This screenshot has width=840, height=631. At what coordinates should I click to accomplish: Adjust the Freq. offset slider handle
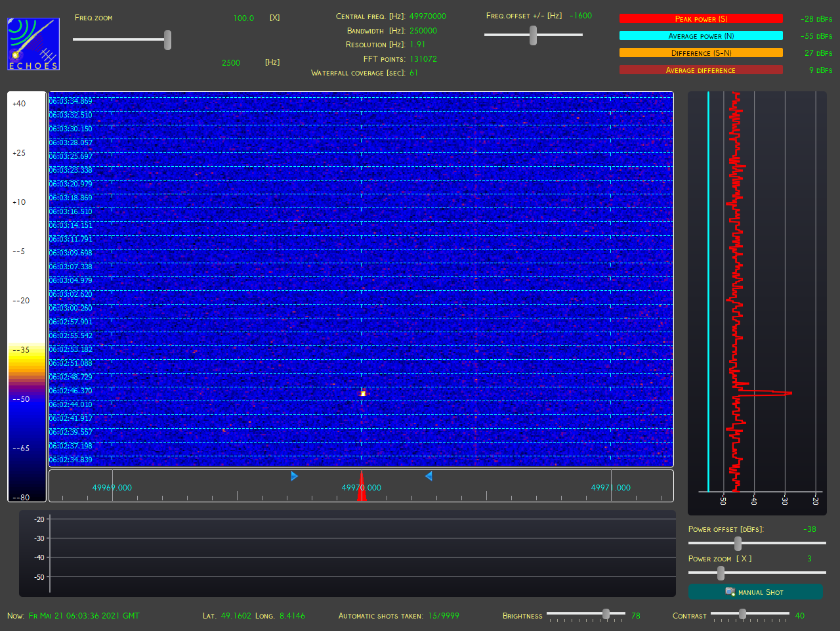point(533,35)
